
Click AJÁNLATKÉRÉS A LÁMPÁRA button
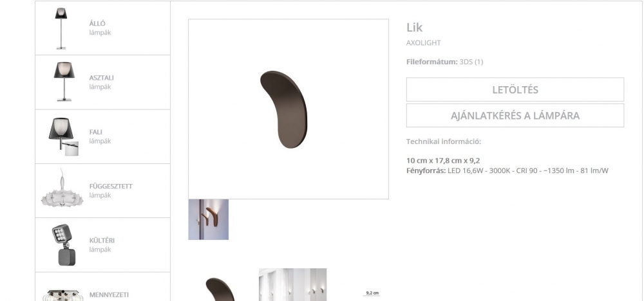[515, 115]
